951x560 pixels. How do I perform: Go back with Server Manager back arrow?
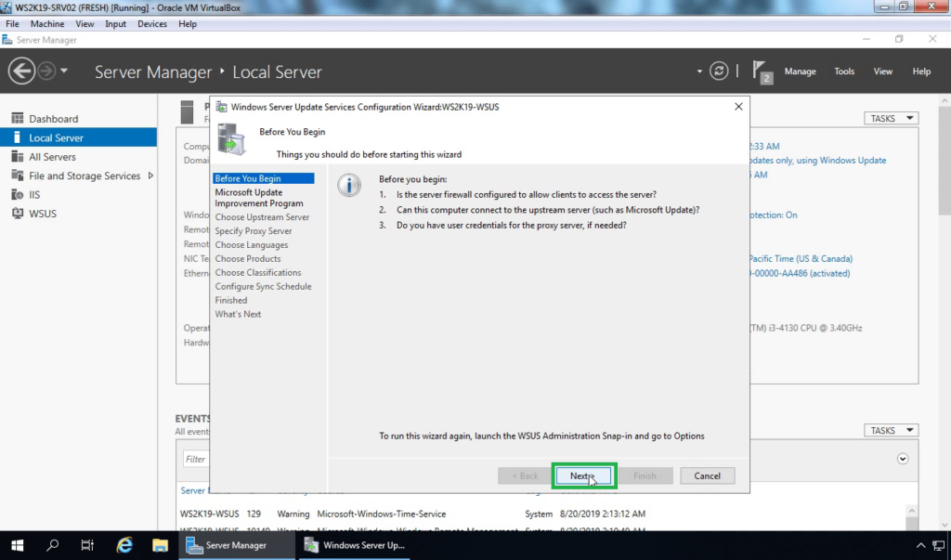pyautogui.click(x=21, y=71)
